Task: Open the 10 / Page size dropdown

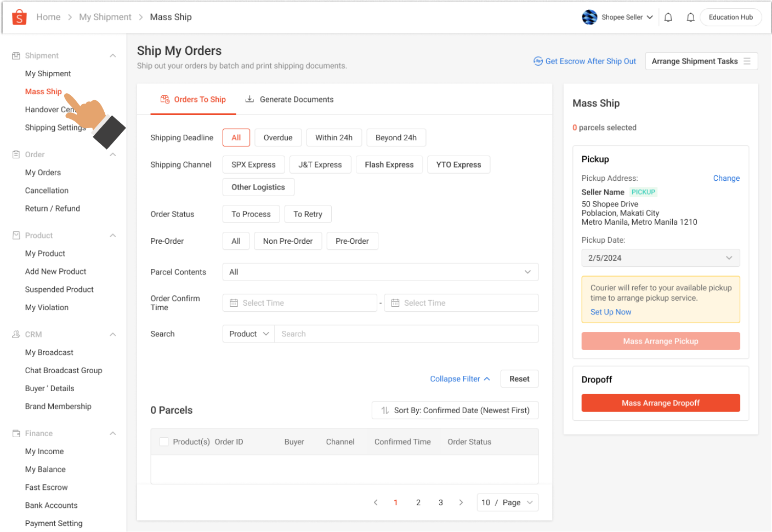Action: (507, 502)
